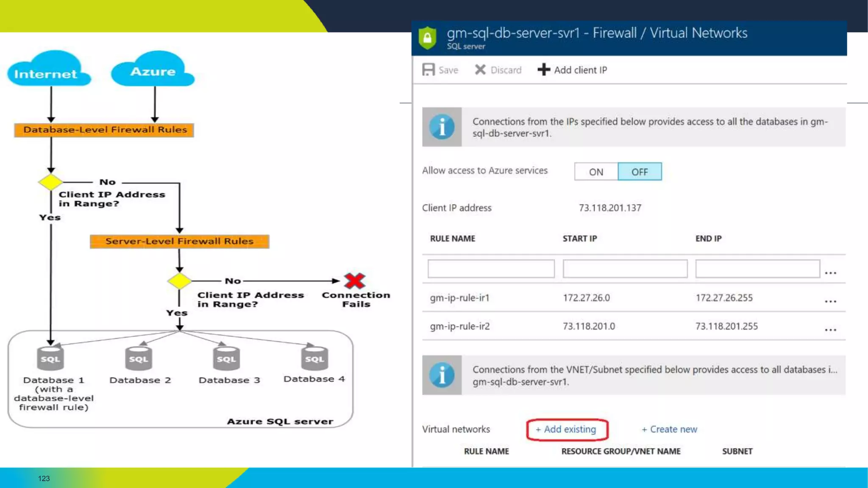Screen dimensions: 868x488
Task: Select start IP 172.27.26.0
Action: tap(586, 298)
